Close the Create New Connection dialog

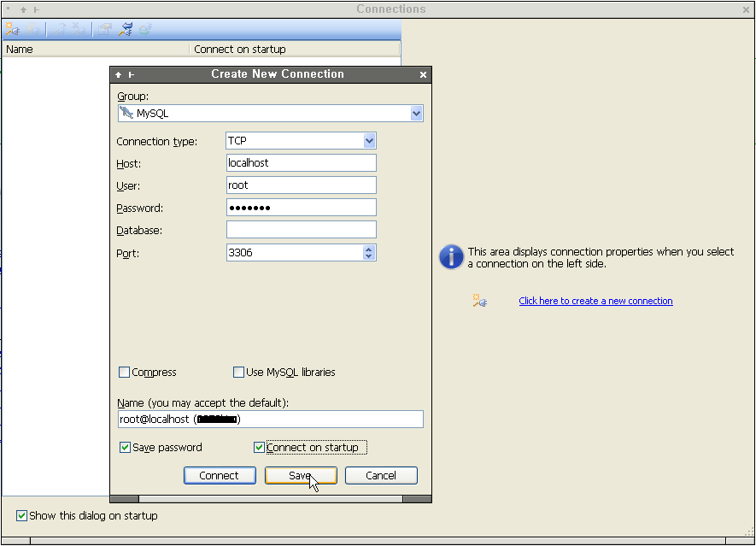coord(423,74)
